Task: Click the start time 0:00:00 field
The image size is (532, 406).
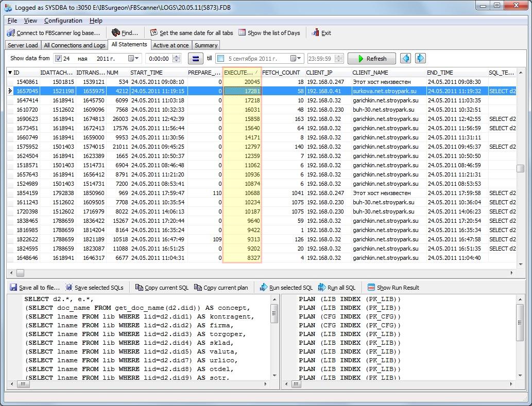Action: pos(159,58)
